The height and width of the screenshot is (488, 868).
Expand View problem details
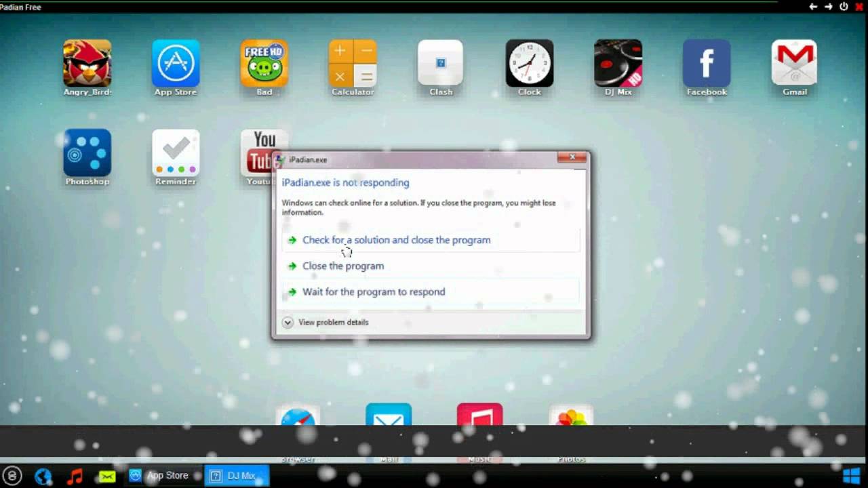(325, 323)
